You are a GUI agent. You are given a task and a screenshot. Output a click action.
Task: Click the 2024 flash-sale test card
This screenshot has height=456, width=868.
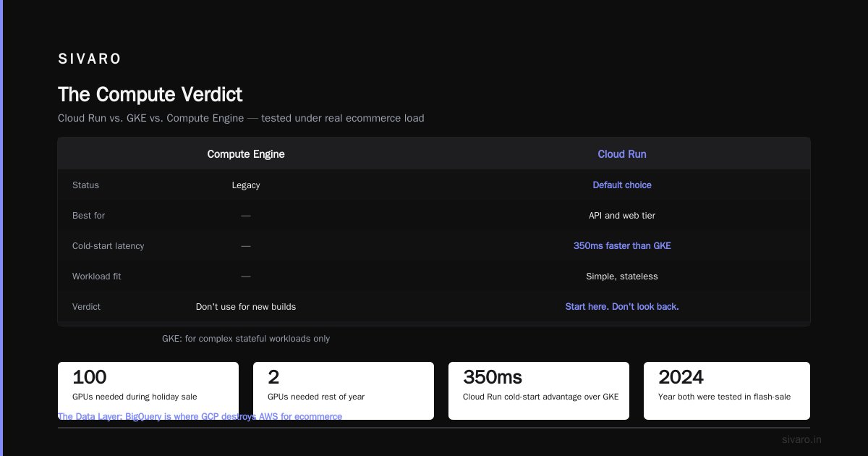point(727,391)
